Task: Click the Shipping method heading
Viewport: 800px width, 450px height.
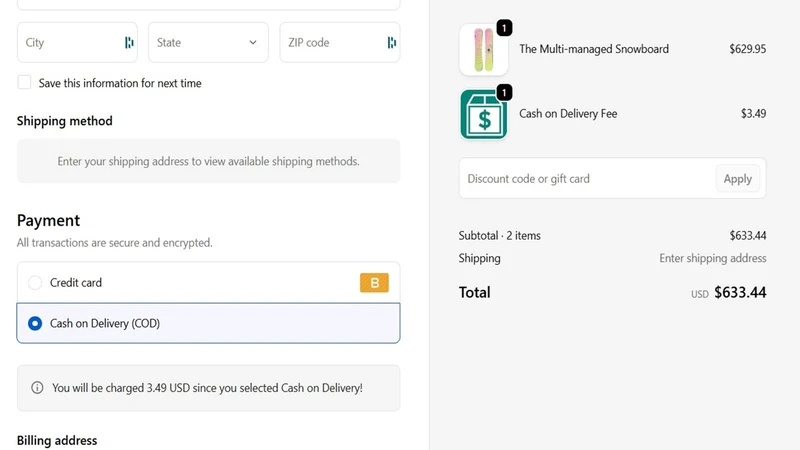Action: pyautogui.click(x=65, y=121)
